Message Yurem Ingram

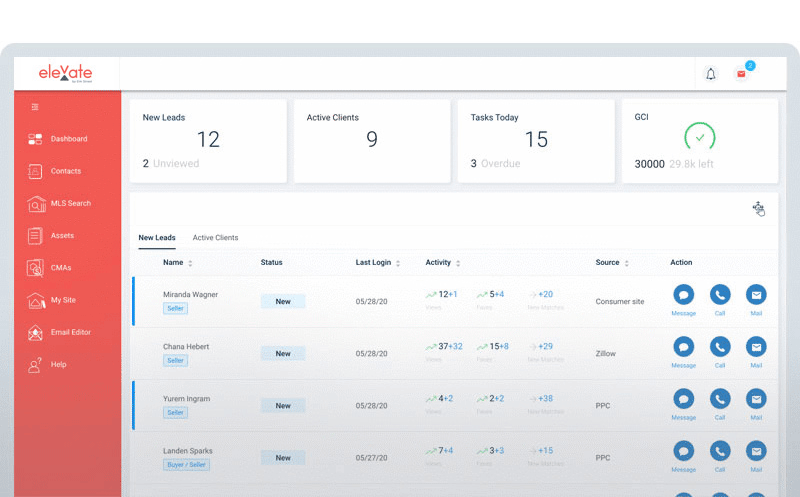684,399
